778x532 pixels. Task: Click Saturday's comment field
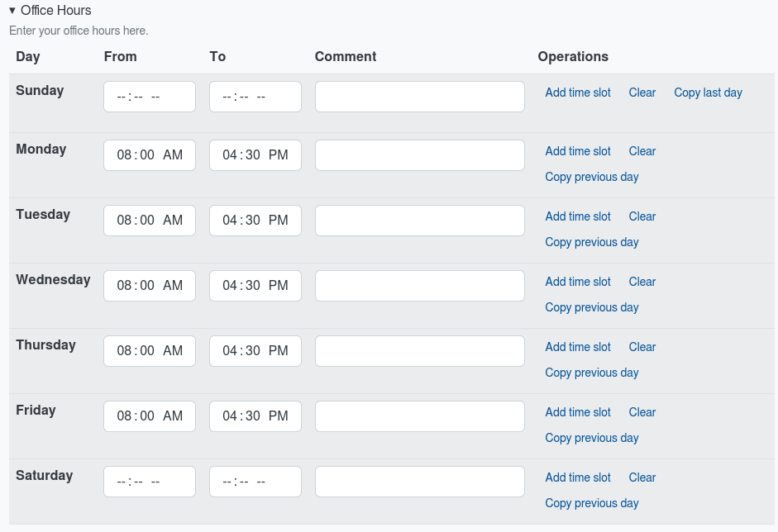tap(419, 481)
